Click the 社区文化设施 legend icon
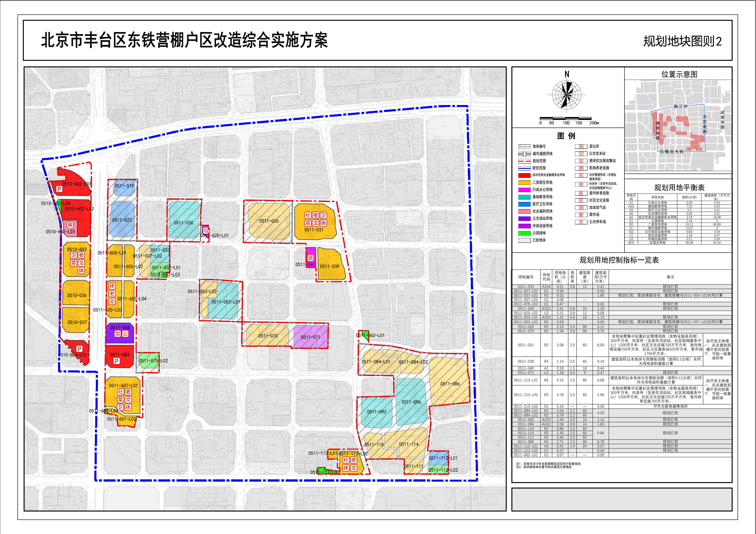This screenshot has height=534, width=756. click(x=581, y=200)
